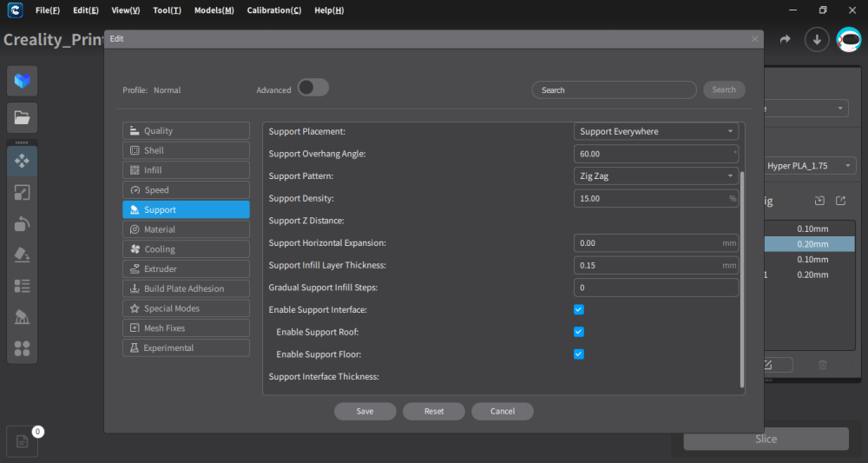868x463 pixels.
Task: Select the support painting tool in left toolbar
Action: [x=23, y=317]
